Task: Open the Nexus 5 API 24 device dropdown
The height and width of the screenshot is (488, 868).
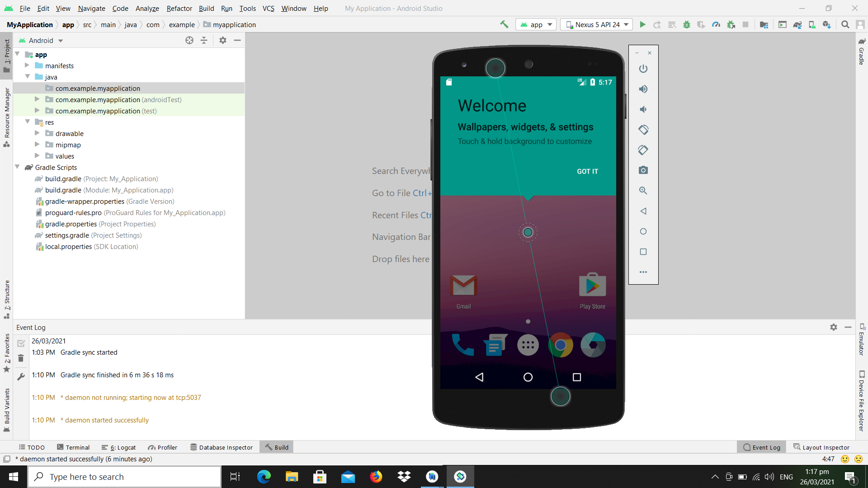Action: [x=596, y=25]
